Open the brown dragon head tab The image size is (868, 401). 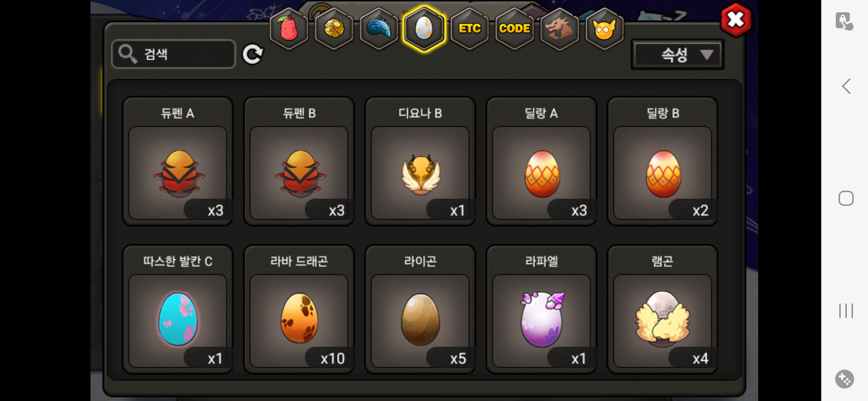click(559, 29)
